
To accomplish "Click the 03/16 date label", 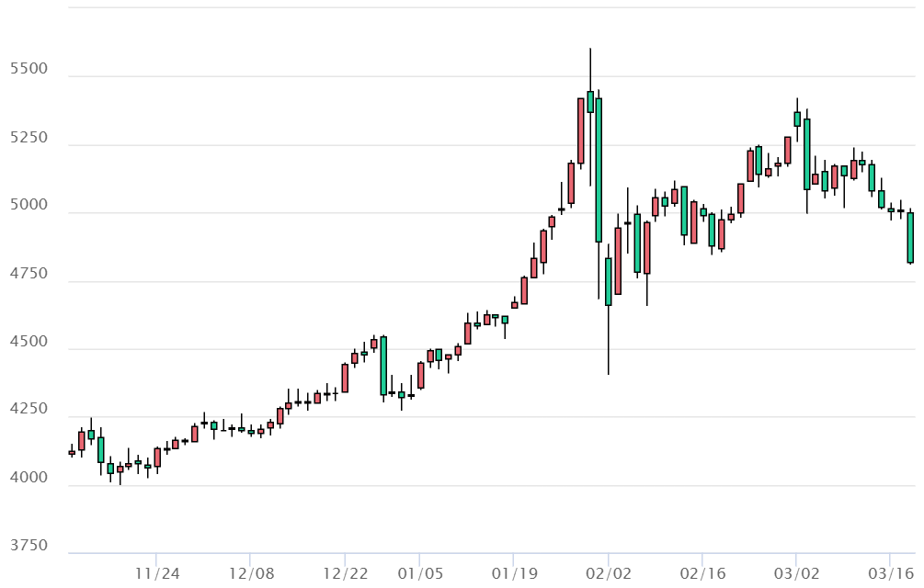I will 890,574.
